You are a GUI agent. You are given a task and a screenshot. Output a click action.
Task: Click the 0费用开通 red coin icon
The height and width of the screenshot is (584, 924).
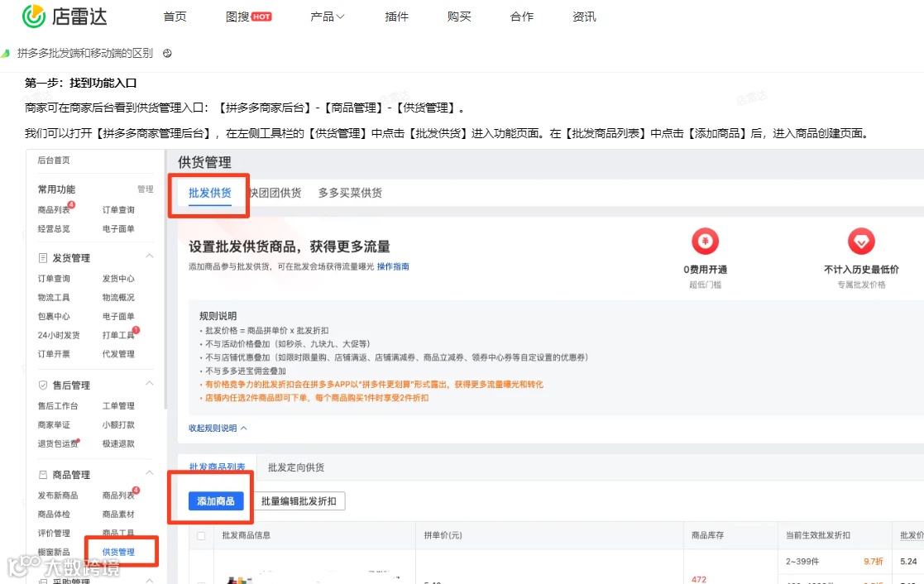(x=706, y=241)
